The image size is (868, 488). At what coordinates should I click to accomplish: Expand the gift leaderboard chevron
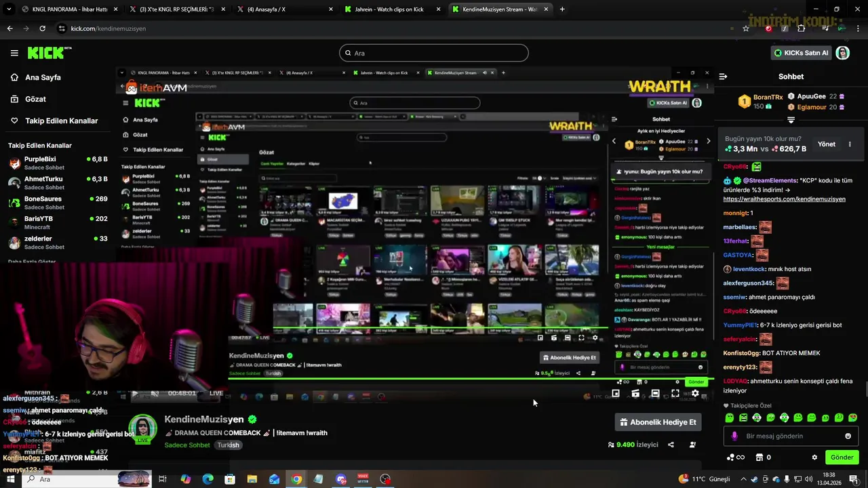pos(791,120)
